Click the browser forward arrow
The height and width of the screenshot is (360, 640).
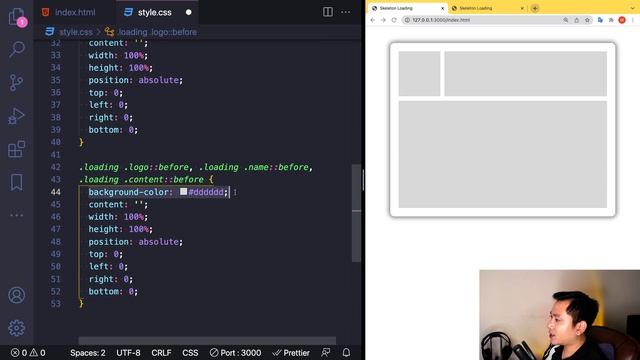(x=383, y=20)
